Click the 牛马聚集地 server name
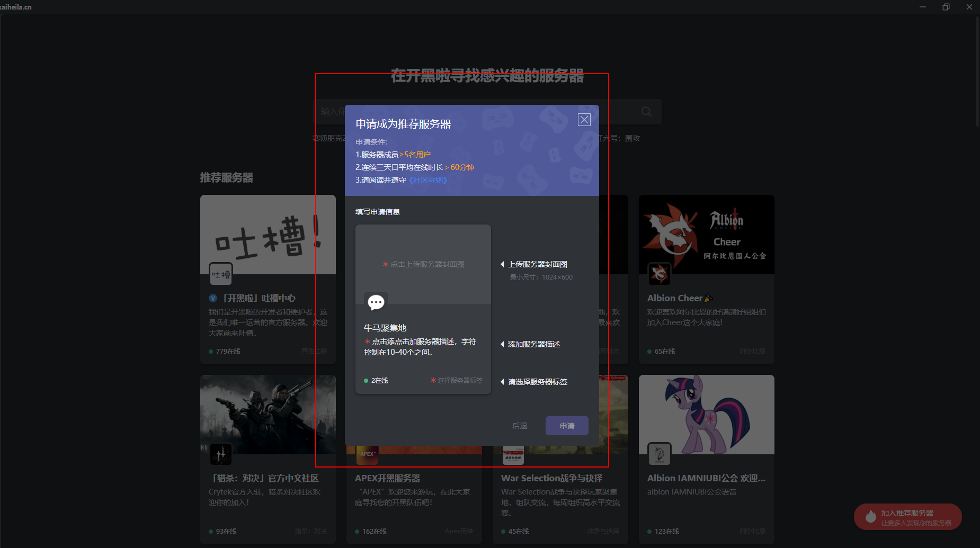The image size is (980, 548). coord(385,328)
